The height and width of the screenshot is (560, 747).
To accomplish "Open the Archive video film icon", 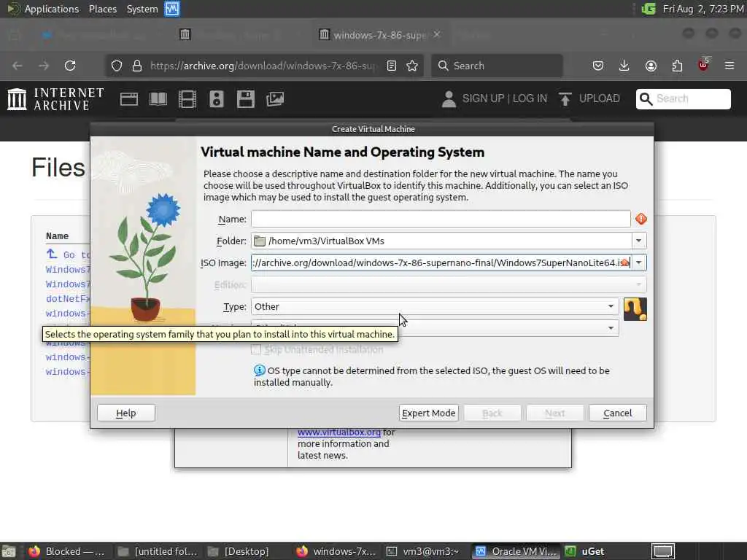I will (187, 99).
